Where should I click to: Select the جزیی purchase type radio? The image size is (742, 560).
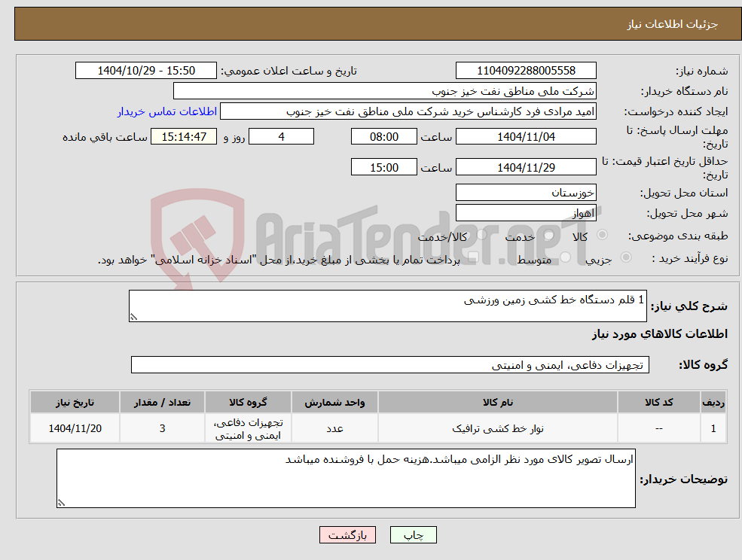pos(626,257)
